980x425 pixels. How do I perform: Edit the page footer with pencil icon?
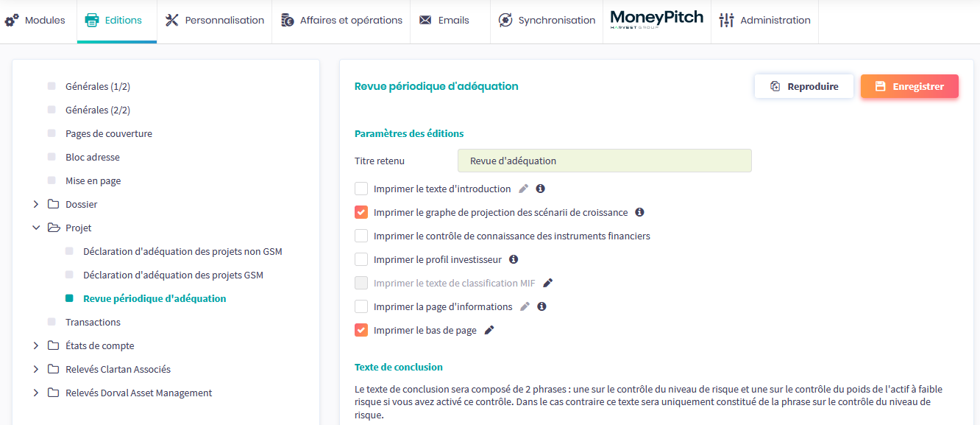point(489,330)
